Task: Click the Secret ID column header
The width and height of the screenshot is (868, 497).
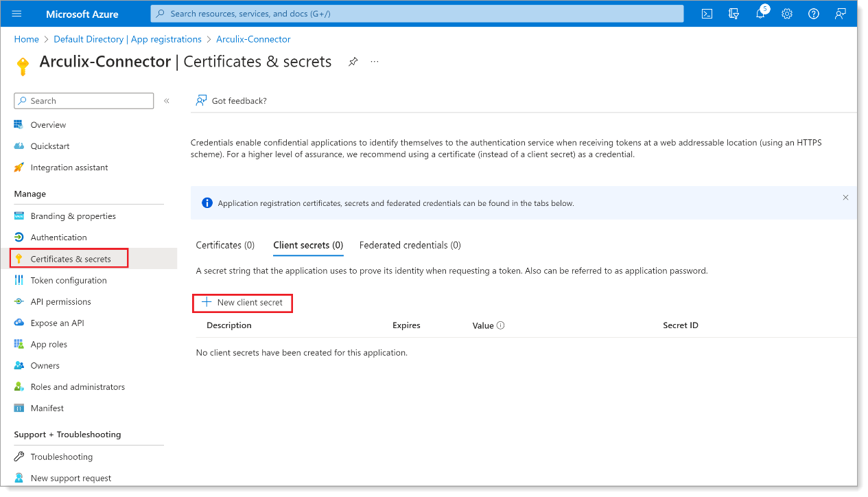Action: point(681,325)
